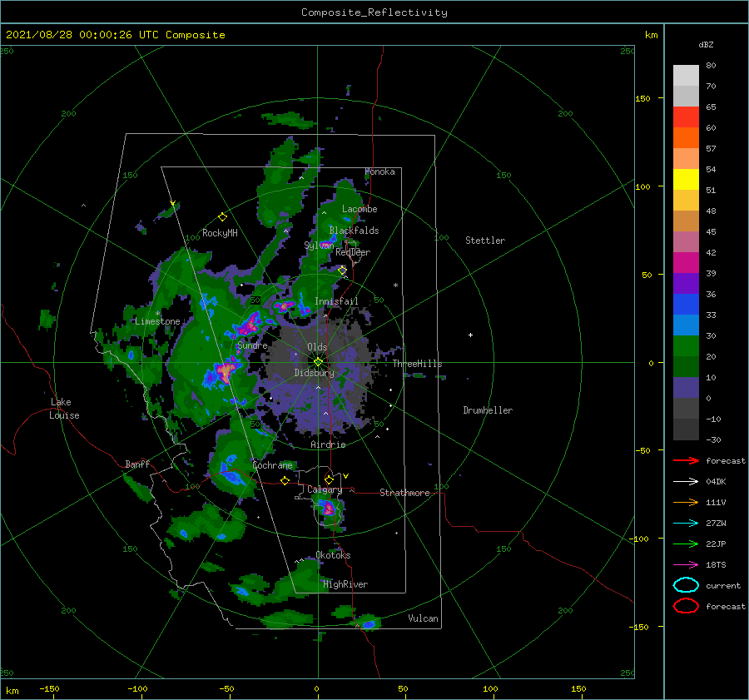Select the Stettler label on map

(485, 241)
